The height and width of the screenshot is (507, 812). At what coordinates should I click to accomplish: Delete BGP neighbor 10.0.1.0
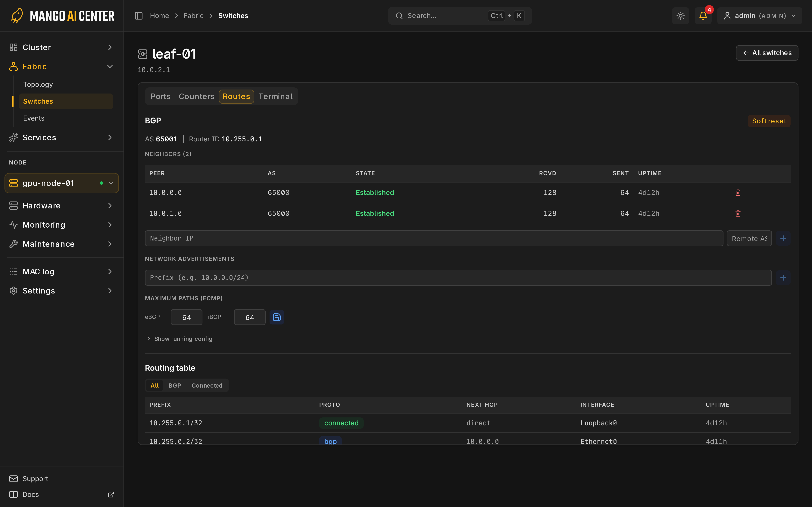point(738,213)
